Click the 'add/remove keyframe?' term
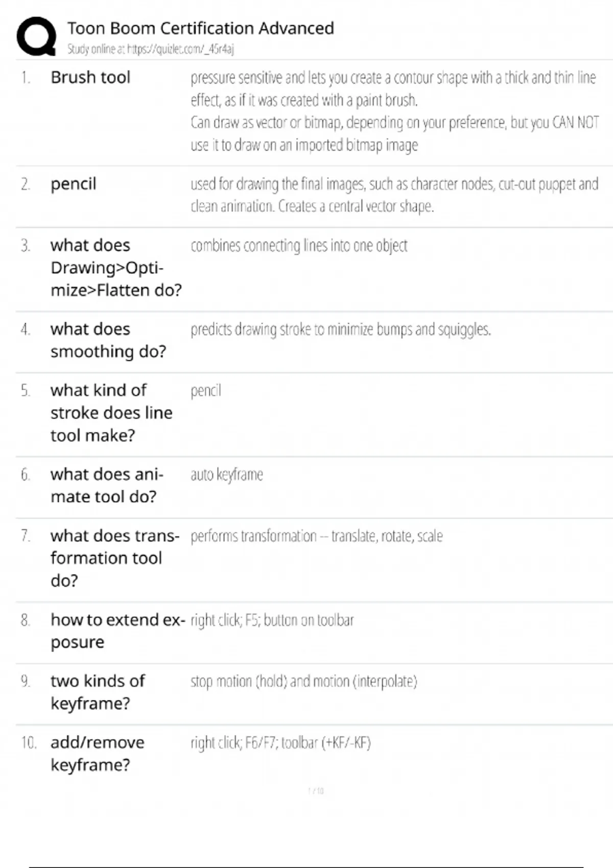613x868 pixels. (x=97, y=753)
